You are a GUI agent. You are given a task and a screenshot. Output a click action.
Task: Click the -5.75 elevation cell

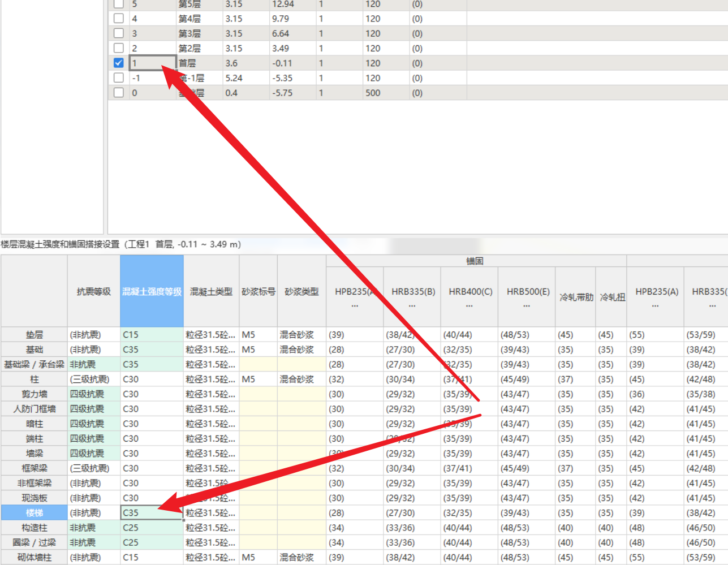coord(292,92)
